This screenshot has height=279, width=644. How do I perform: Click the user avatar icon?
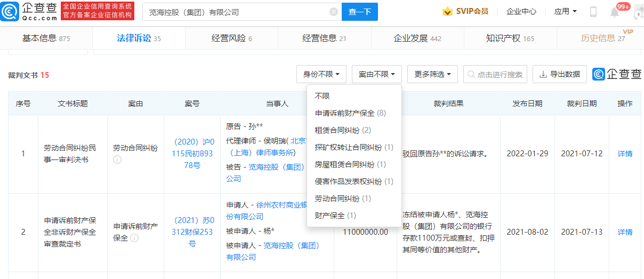tap(638, 12)
